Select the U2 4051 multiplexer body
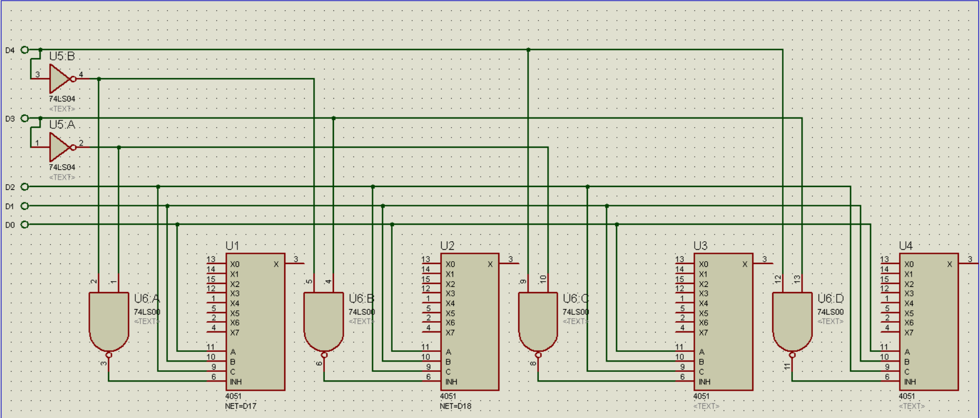 coord(470,322)
